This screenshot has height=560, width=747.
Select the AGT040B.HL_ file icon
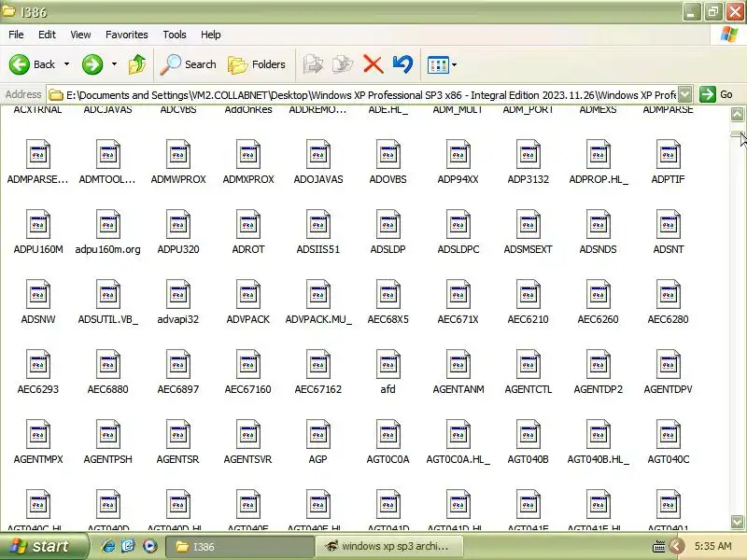click(x=598, y=434)
